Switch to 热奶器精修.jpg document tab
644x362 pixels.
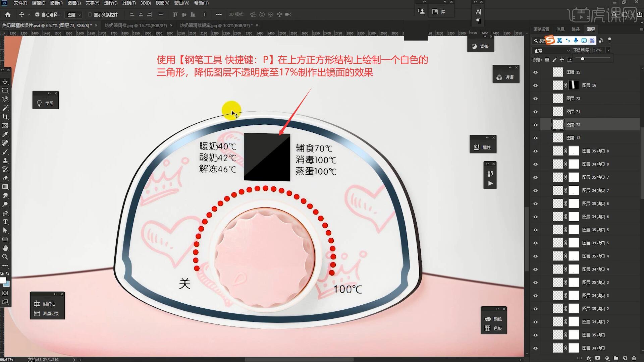(136, 25)
